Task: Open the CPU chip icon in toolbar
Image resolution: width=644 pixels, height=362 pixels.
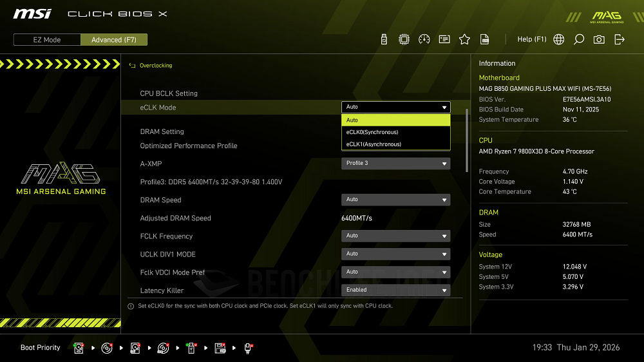Action: 404,39
